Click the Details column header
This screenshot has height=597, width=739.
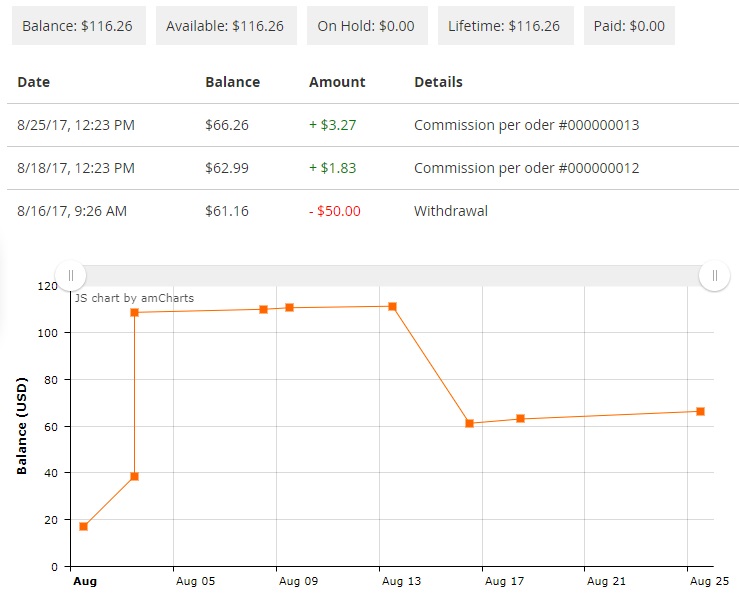click(x=438, y=82)
